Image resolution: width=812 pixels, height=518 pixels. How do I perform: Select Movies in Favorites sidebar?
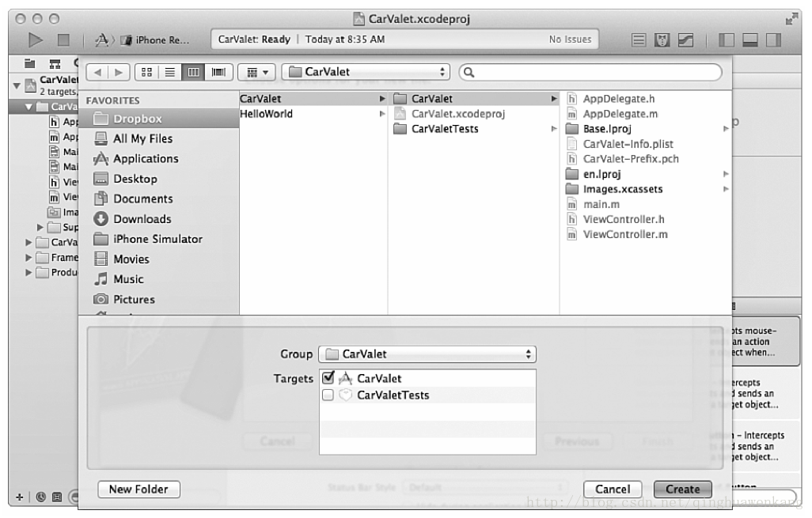tap(159, 259)
